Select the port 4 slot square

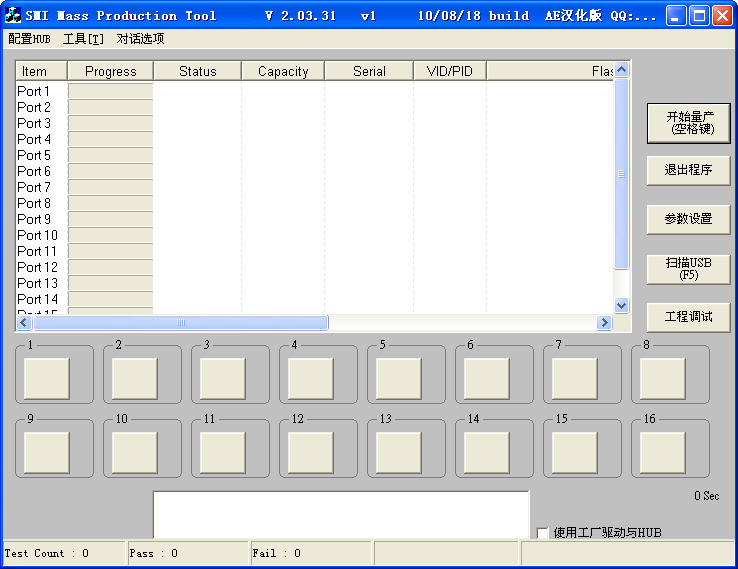(310, 379)
